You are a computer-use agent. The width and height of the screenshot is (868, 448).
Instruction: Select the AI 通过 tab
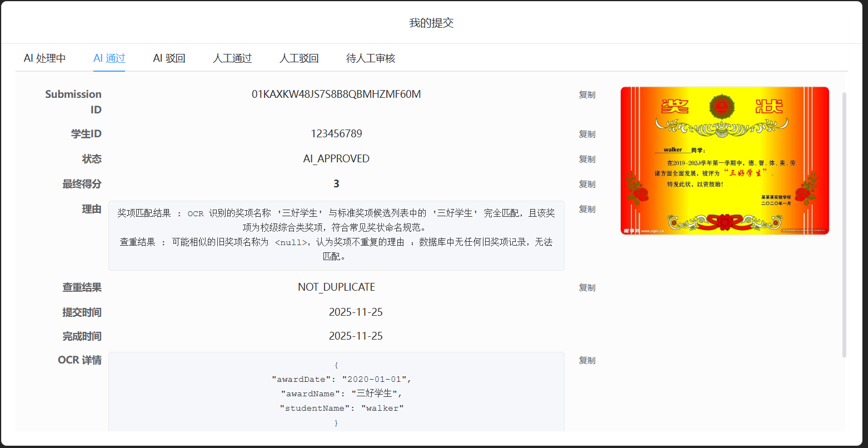coord(109,58)
